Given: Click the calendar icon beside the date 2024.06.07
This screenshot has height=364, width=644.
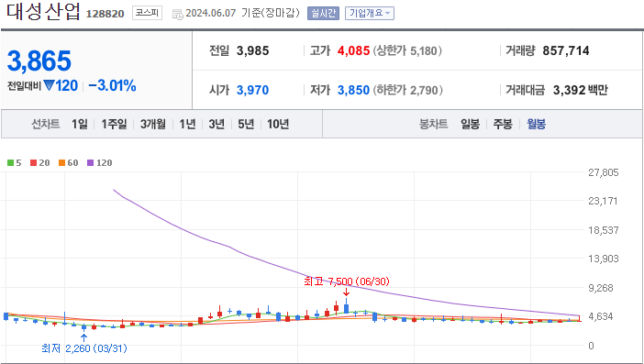Looking at the screenshot, I should pos(177,14).
